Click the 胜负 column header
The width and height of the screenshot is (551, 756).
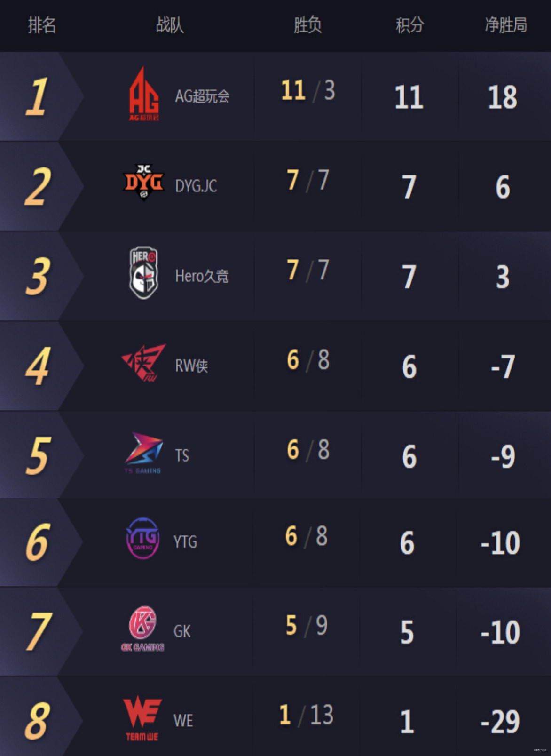point(307,25)
